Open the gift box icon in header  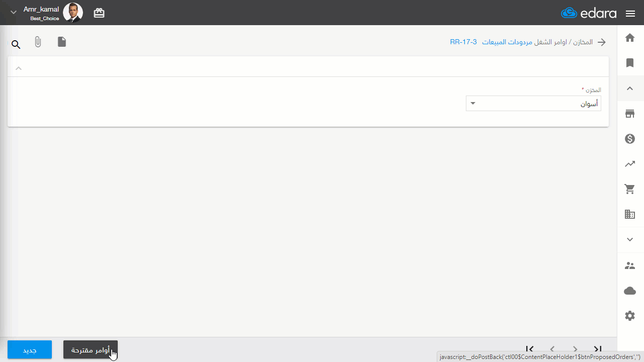(99, 14)
